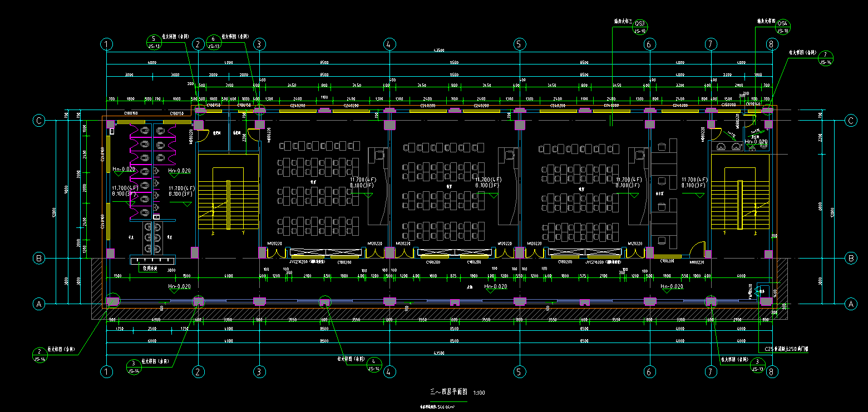Select detail callout 5 referencing JS-13
The height and width of the screenshot is (412, 868).
click(x=154, y=42)
